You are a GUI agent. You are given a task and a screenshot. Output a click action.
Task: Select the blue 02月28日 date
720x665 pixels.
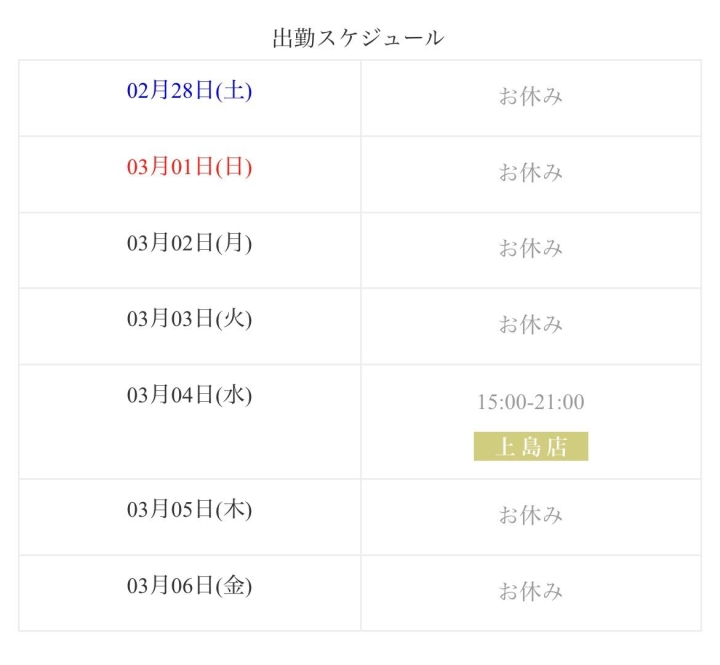click(x=171, y=91)
